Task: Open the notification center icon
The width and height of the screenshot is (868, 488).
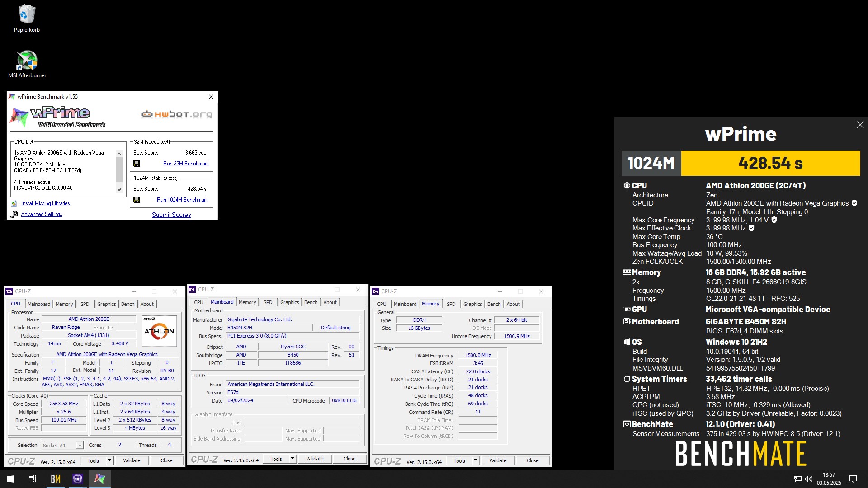Action: click(x=853, y=479)
